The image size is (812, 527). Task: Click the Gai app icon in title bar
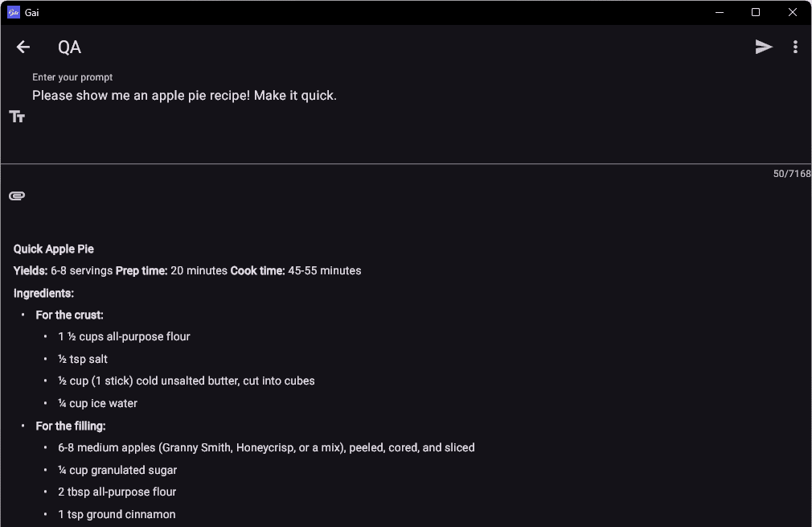[14, 12]
